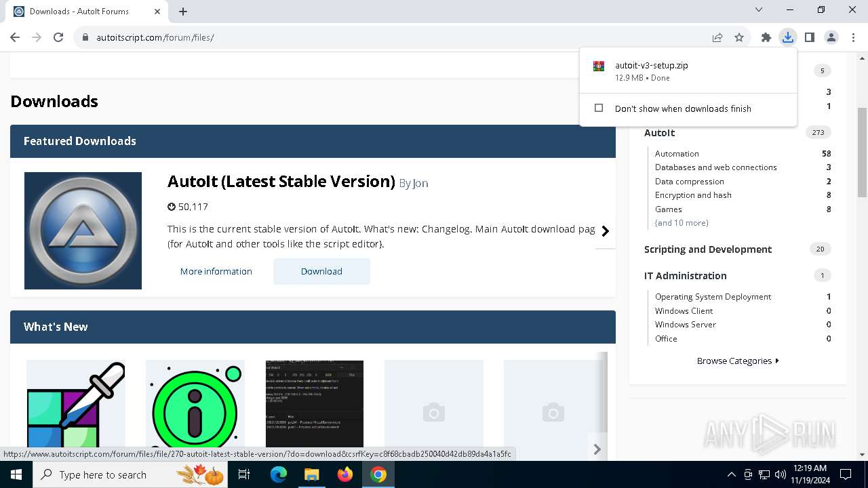
Task: Show hidden system tray icons
Action: tap(731, 474)
